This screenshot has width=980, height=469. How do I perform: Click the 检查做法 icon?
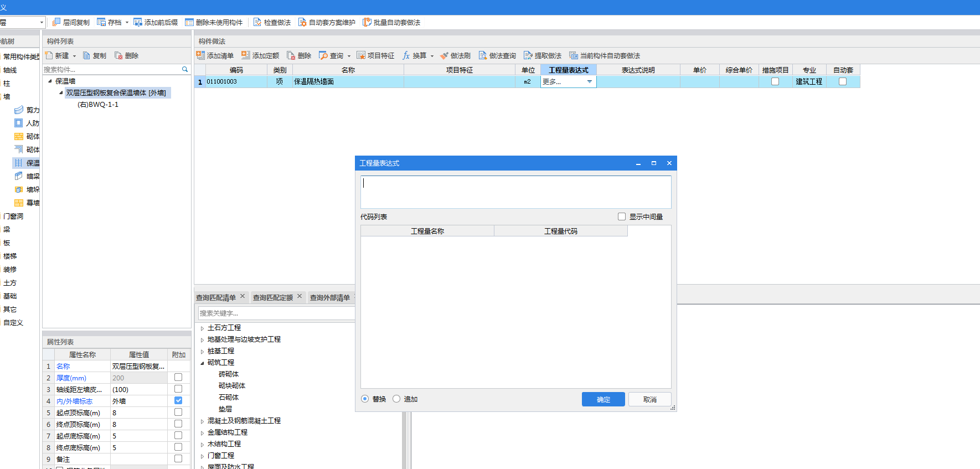click(x=257, y=22)
